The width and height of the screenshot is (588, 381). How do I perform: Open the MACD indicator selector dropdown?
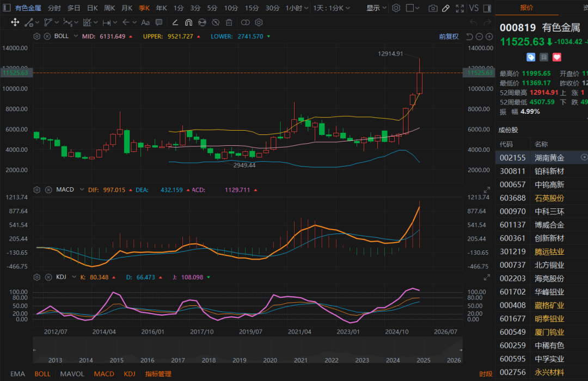pos(81,190)
